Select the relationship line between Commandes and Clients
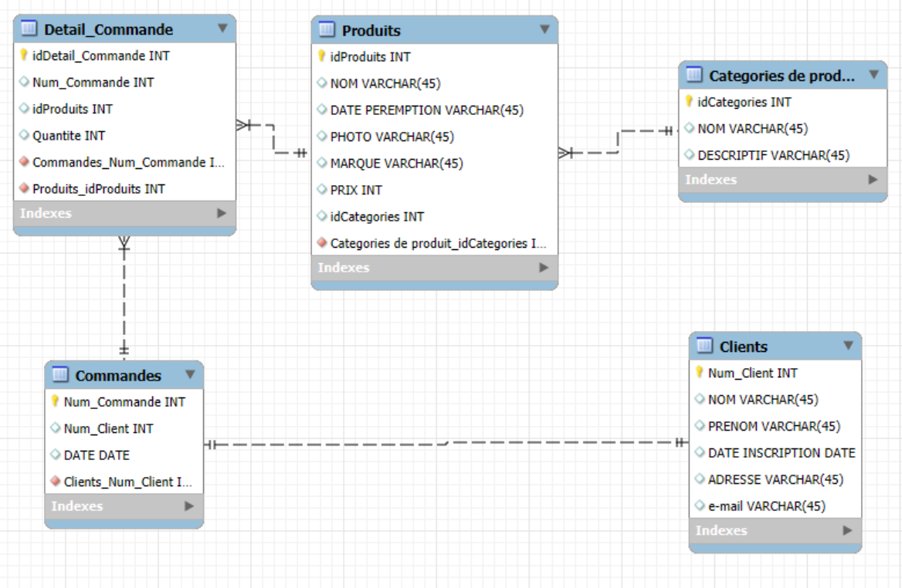 [x=446, y=444]
